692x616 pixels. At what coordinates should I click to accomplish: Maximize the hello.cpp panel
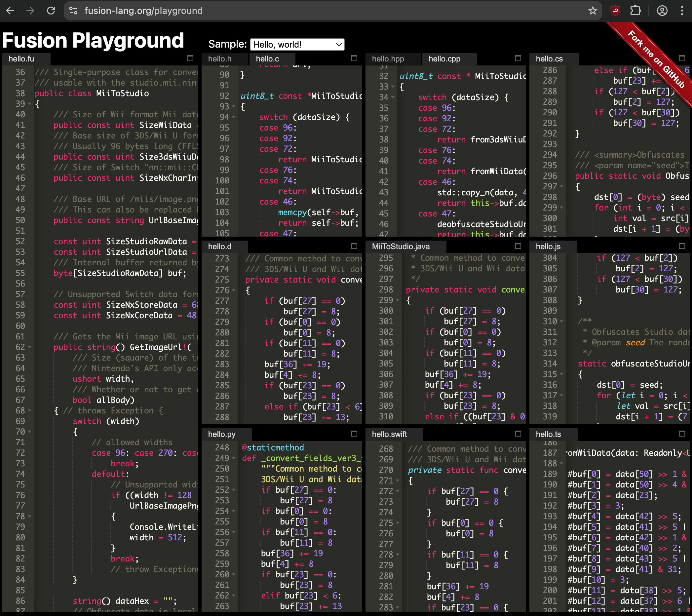pos(518,58)
